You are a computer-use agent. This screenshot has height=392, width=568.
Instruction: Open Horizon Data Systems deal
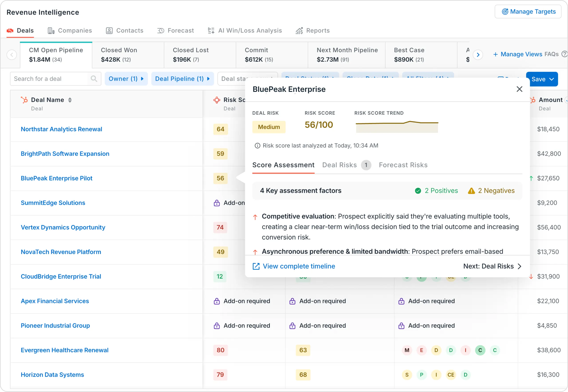[52, 375]
